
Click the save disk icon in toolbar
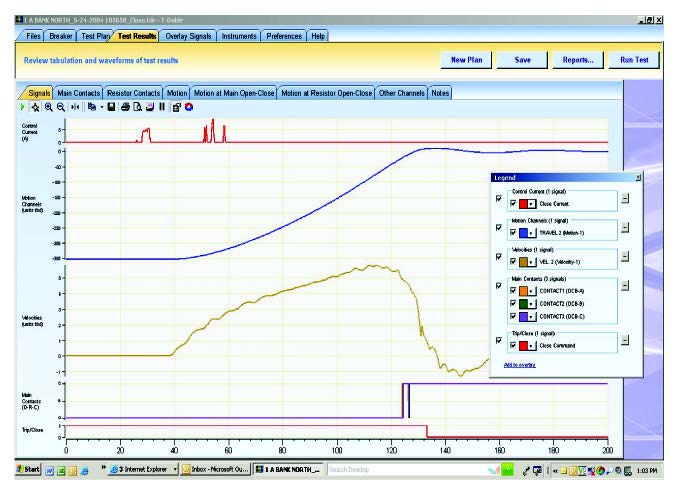(110, 107)
